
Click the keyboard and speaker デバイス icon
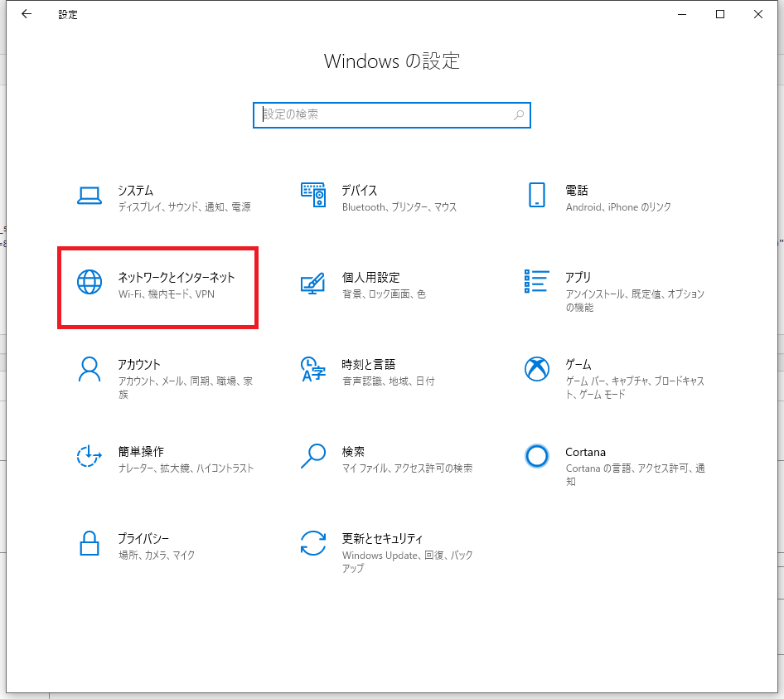(313, 195)
